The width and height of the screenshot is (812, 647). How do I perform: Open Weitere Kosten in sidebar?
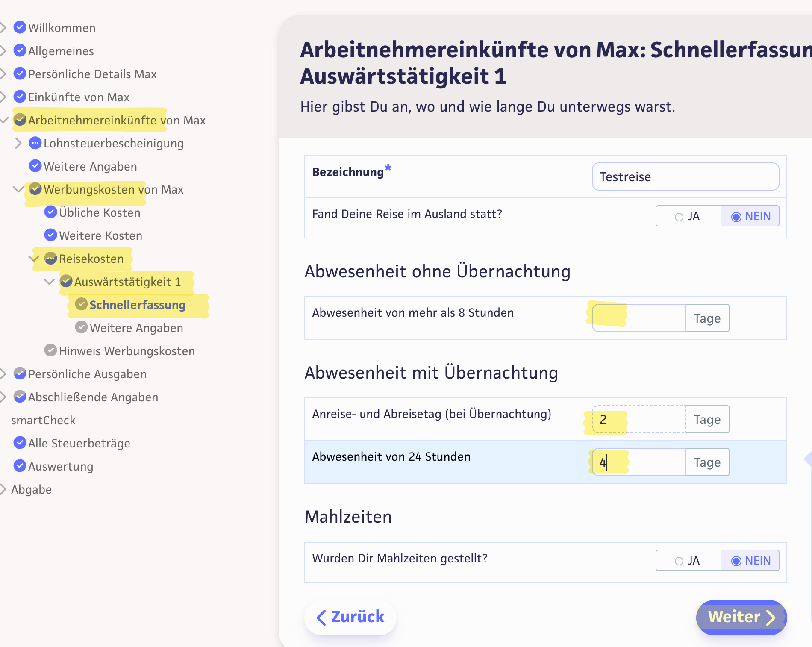coord(100,235)
